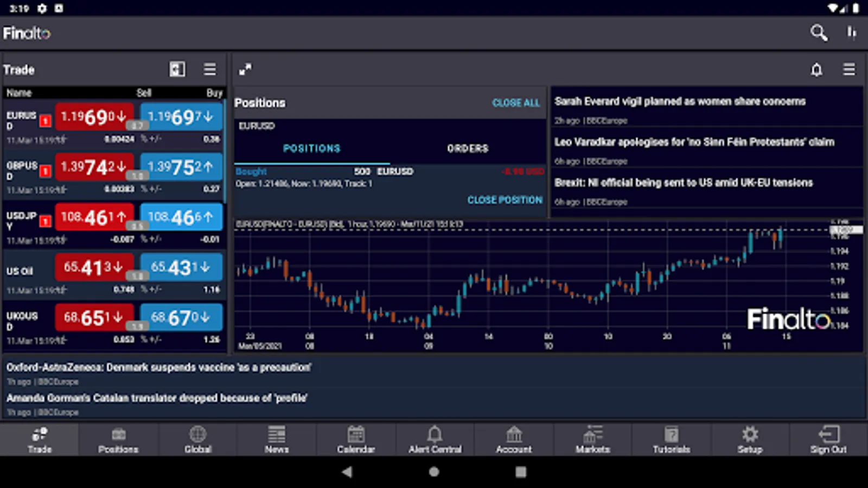Click the Finalto logo in header
The height and width of the screenshot is (488, 868).
point(27,33)
